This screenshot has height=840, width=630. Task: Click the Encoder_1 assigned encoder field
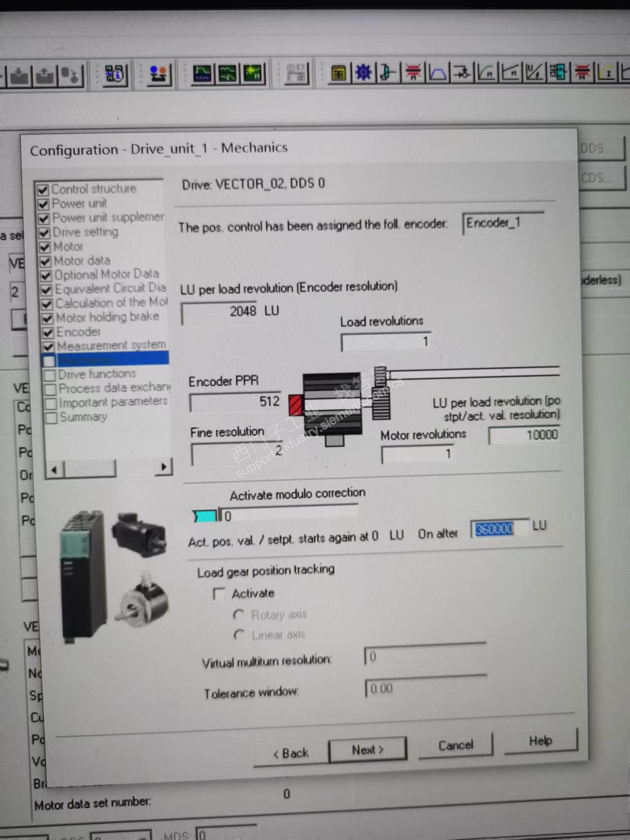(504, 224)
